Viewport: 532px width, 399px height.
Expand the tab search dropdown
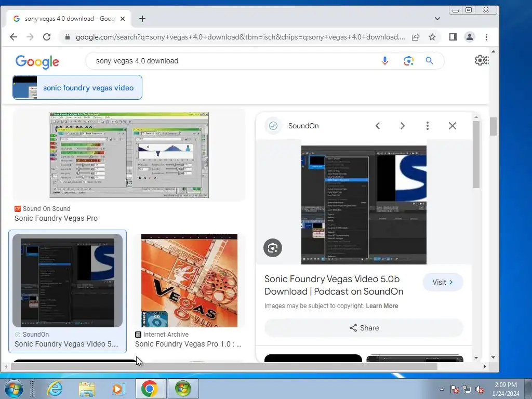coord(437,19)
